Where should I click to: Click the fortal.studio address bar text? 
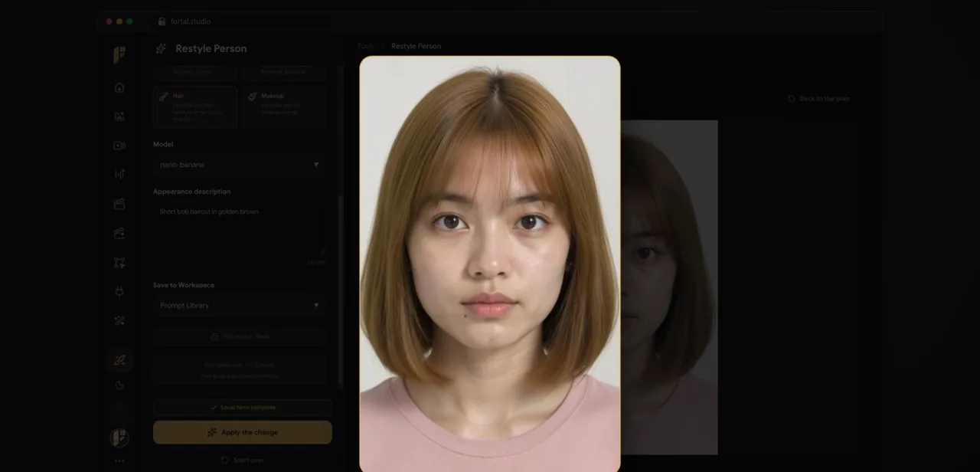point(191,21)
